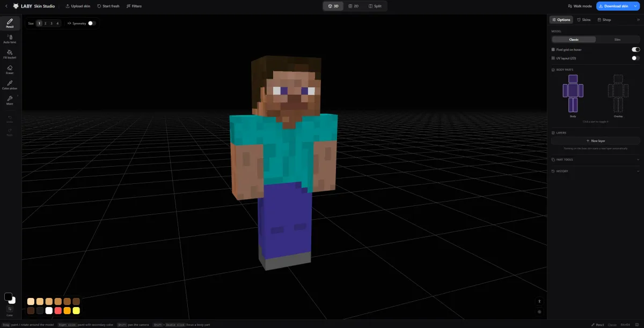Click the Start fresh button
The height and width of the screenshot is (328, 644).
[x=108, y=6]
